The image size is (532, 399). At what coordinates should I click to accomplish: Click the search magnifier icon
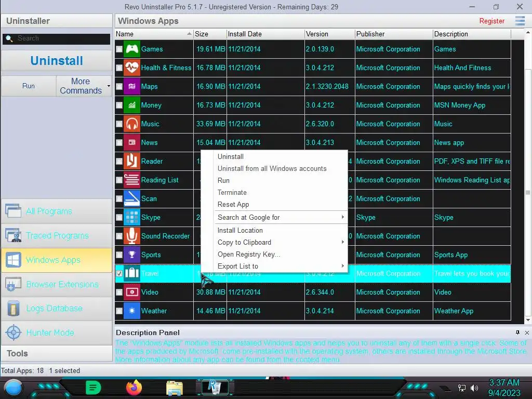point(9,38)
